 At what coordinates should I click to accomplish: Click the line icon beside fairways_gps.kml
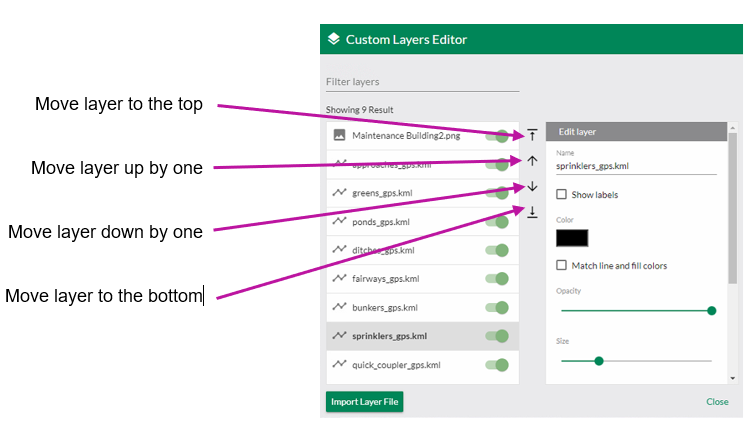tap(339, 278)
